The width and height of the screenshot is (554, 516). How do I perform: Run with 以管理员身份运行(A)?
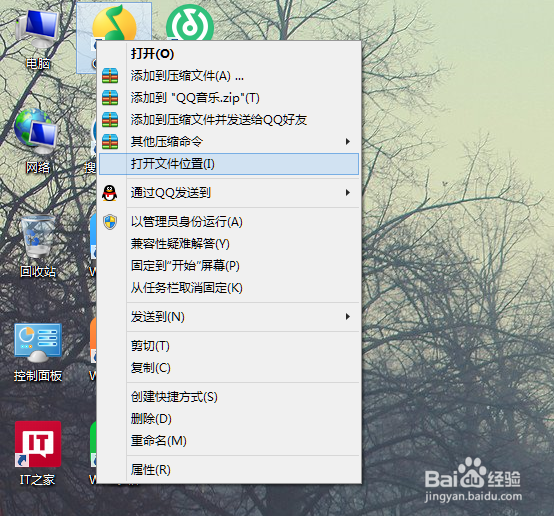click(x=229, y=222)
